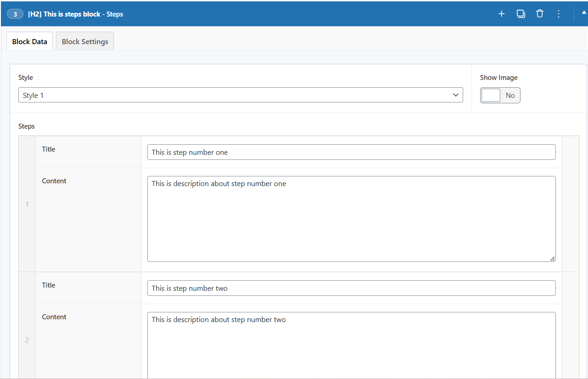Open the three-dot more options menu
This screenshot has width=588, height=379.
559,14
